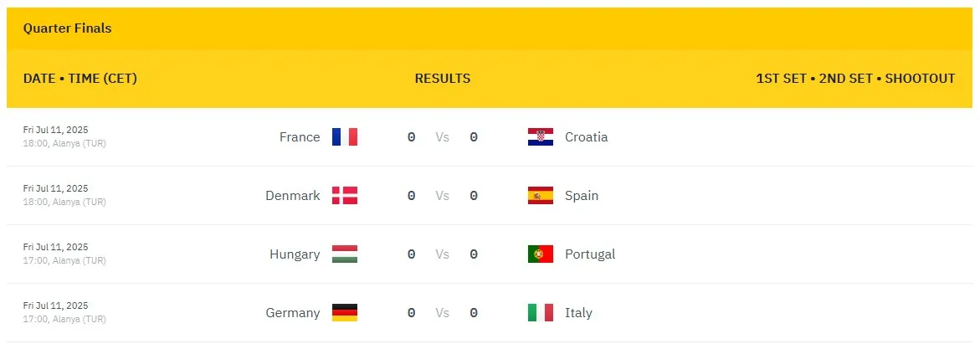This screenshot has height=349, width=980.
Task: Click the France flag icon
Action: pos(345,137)
